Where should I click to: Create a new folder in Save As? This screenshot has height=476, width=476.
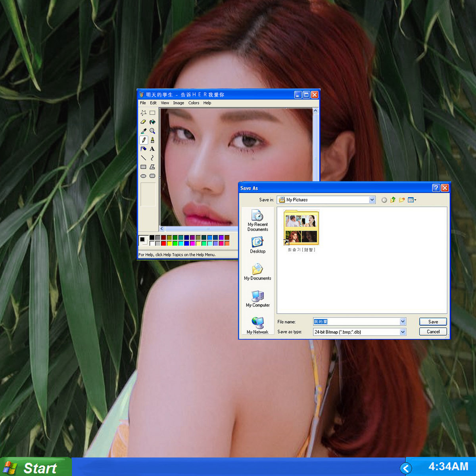[402, 200]
